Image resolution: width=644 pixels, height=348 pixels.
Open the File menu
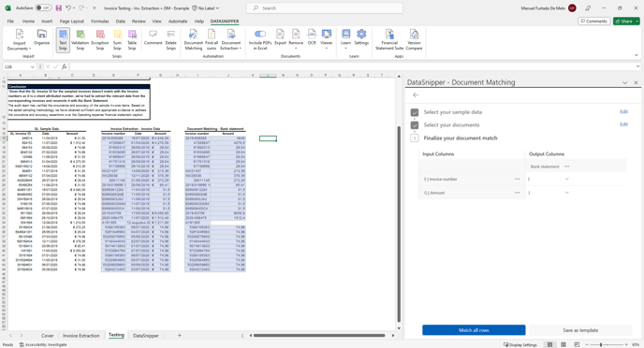coord(10,21)
